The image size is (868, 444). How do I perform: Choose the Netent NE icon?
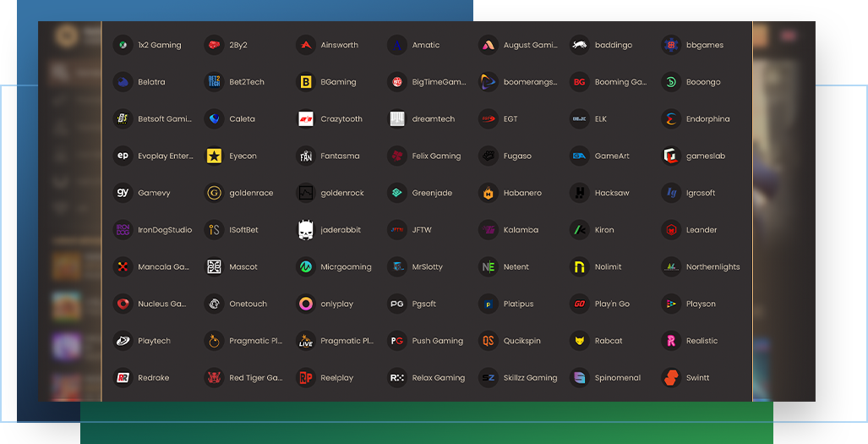pos(489,267)
